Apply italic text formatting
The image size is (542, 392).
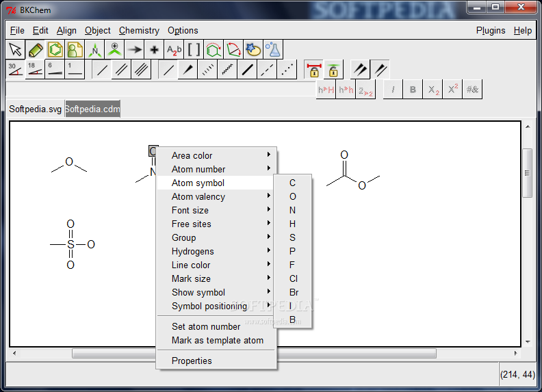coord(393,90)
